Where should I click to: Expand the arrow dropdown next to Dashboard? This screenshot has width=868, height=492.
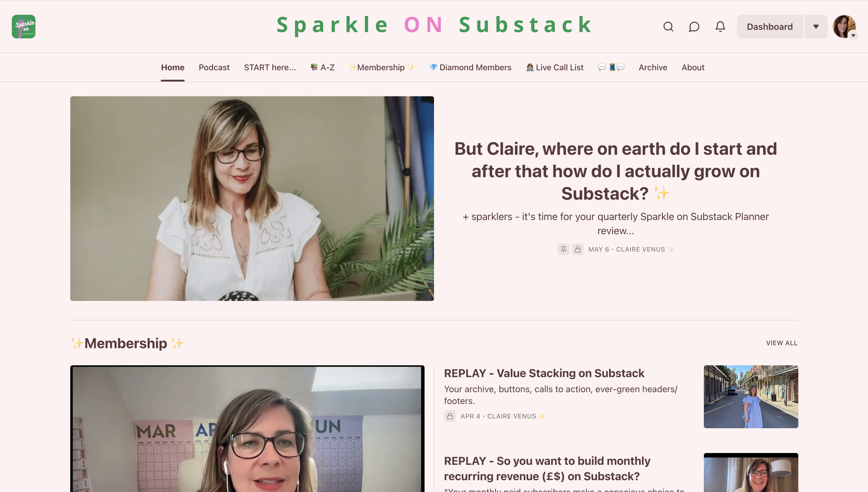point(816,26)
